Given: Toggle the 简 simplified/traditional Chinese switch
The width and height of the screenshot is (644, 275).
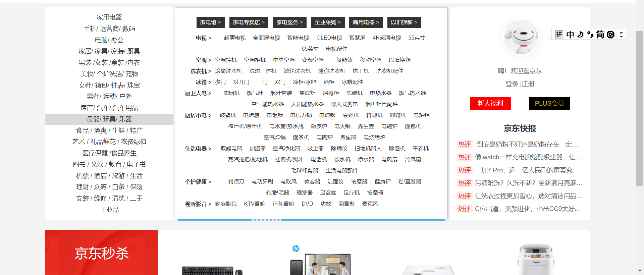Looking at the screenshot, I should pyautogui.click(x=600, y=34).
